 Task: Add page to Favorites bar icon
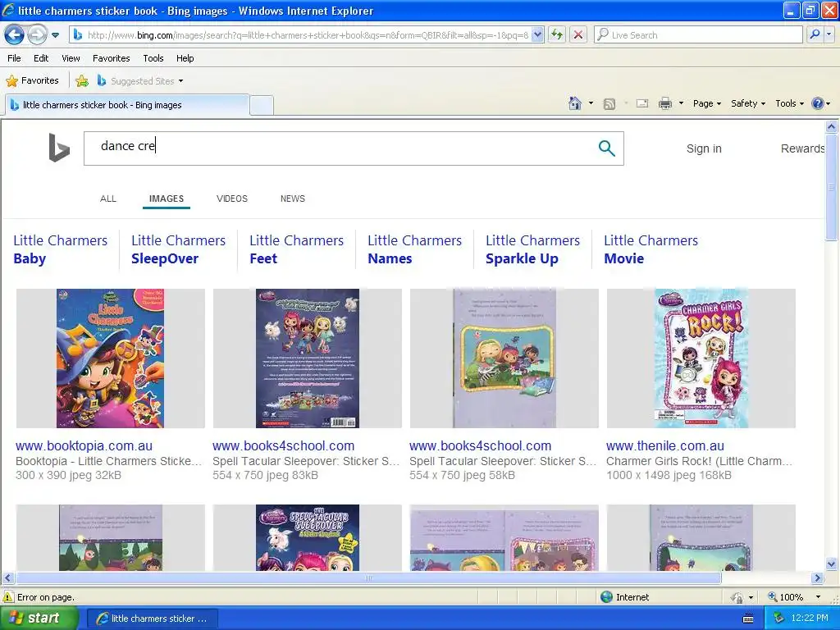pos(82,81)
